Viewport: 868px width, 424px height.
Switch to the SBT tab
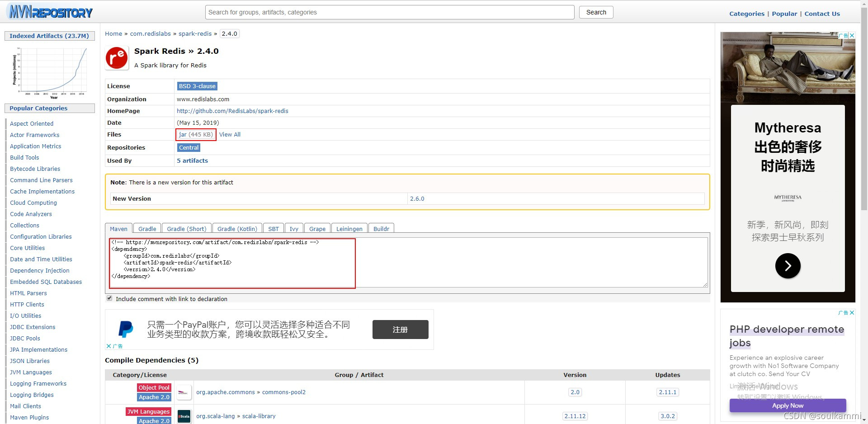click(274, 229)
